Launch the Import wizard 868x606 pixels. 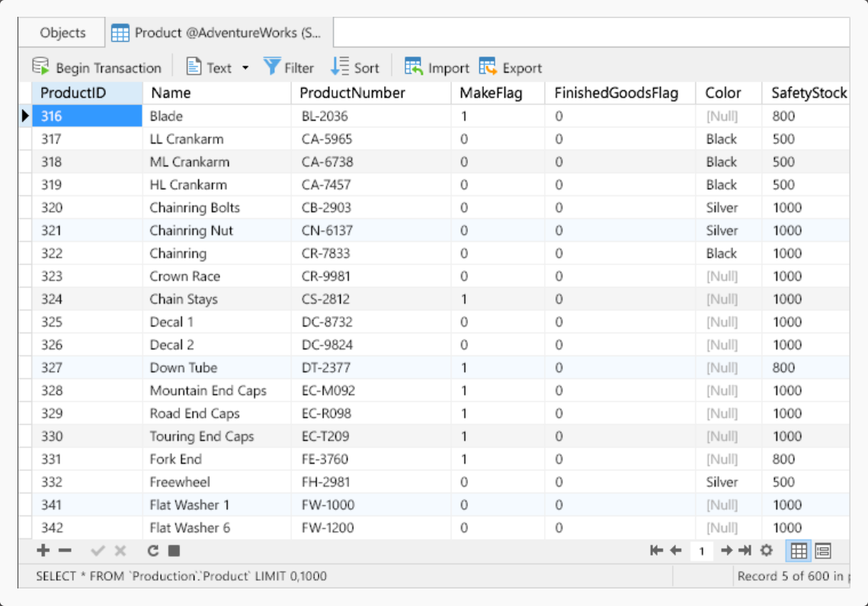click(x=437, y=68)
